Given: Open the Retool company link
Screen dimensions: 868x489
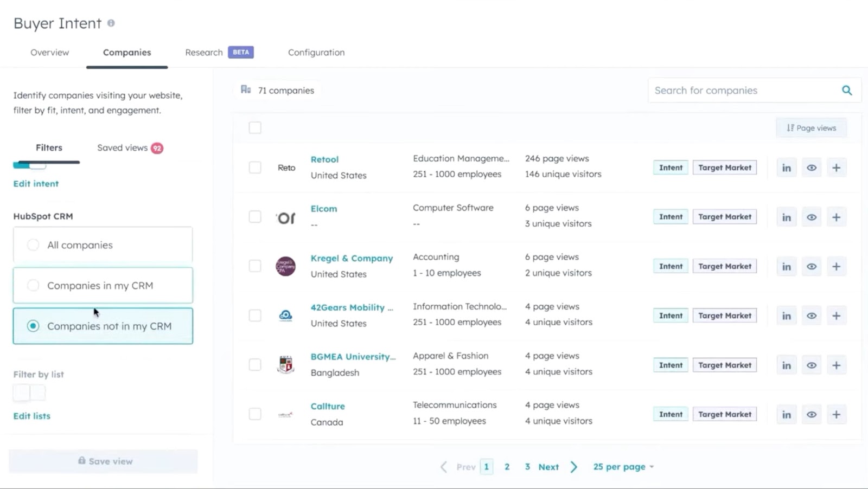Looking at the screenshot, I should (x=324, y=159).
